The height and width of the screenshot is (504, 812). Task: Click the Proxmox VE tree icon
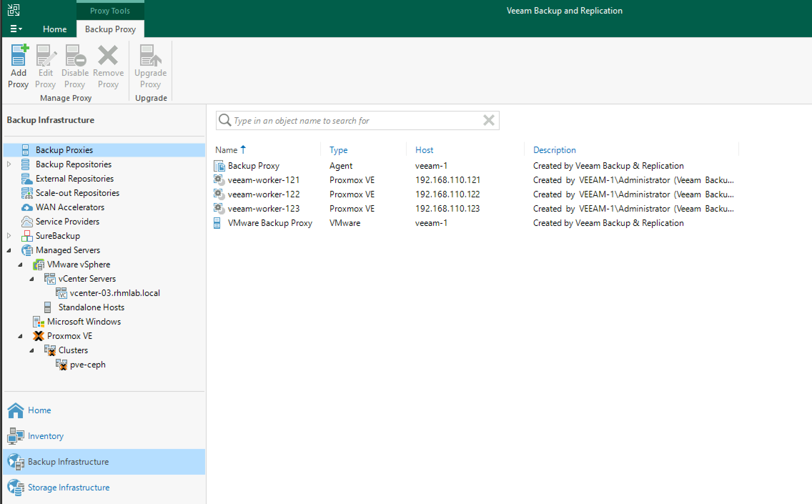39,336
